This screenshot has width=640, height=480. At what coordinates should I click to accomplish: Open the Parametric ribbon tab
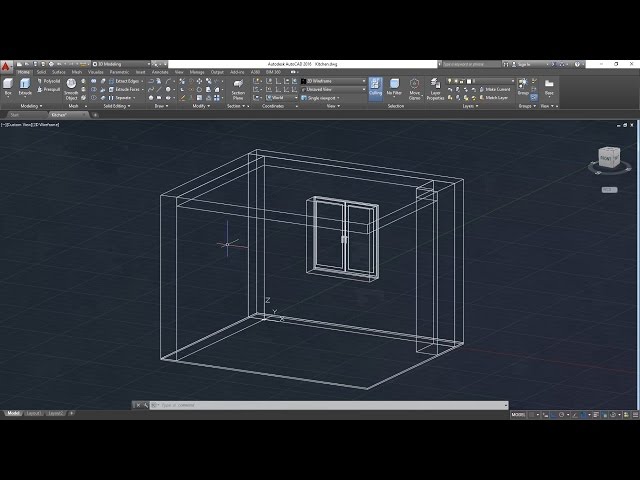click(x=119, y=72)
